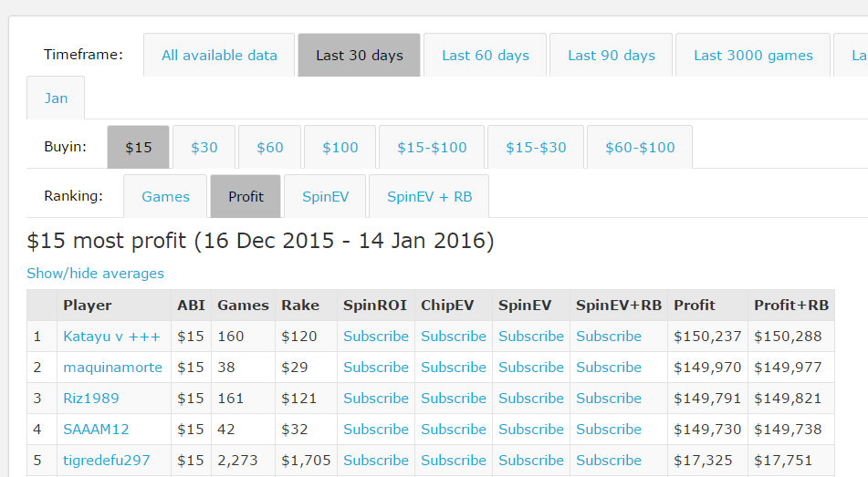Open maquinamorte player page
This screenshot has height=477, width=868.
point(112,368)
